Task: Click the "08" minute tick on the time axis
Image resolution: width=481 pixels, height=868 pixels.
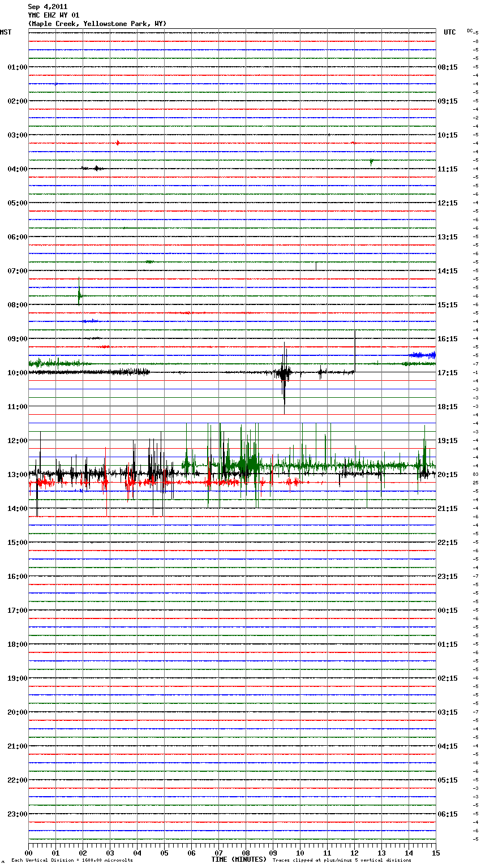Action: pyautogui.click(x=246, y=853)
